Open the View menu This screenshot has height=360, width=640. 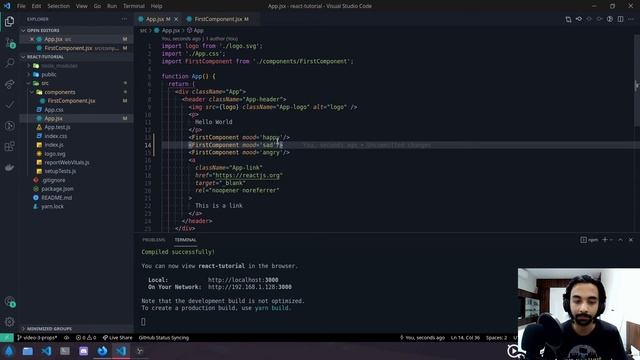click(x=82, y=6)
